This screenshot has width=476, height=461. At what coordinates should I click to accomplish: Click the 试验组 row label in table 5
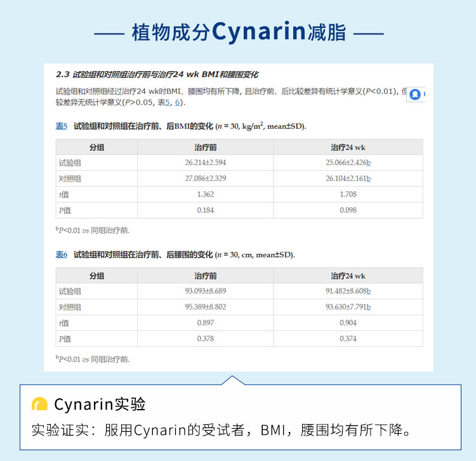coord(70,163)
